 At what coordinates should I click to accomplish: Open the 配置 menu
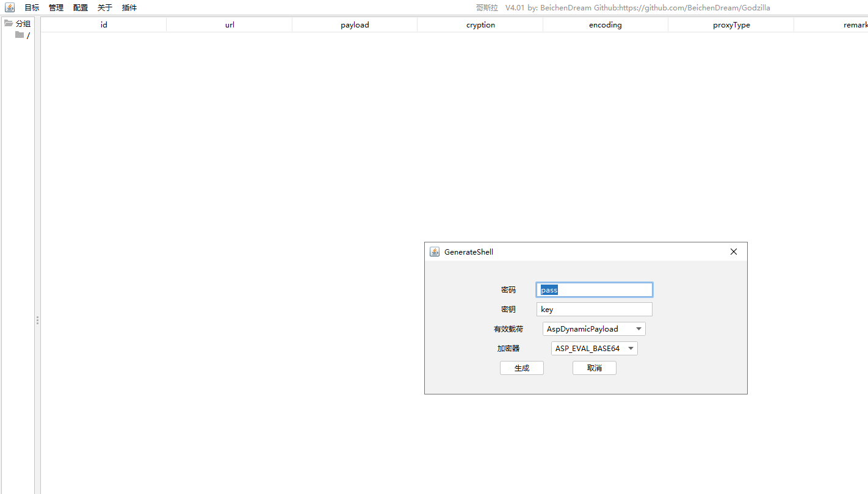click(80, 7)
